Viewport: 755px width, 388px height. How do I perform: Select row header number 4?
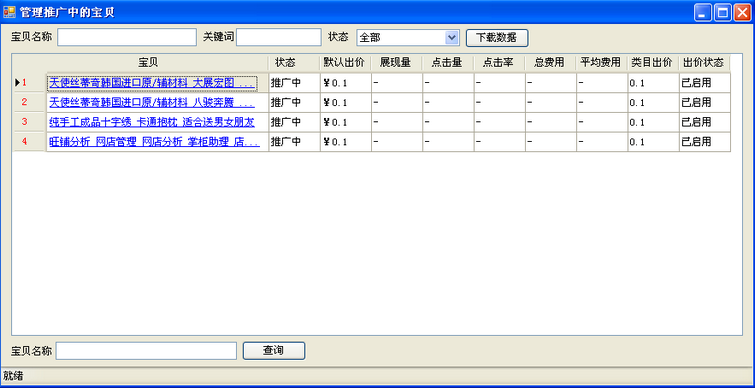(x=30, y=142)
